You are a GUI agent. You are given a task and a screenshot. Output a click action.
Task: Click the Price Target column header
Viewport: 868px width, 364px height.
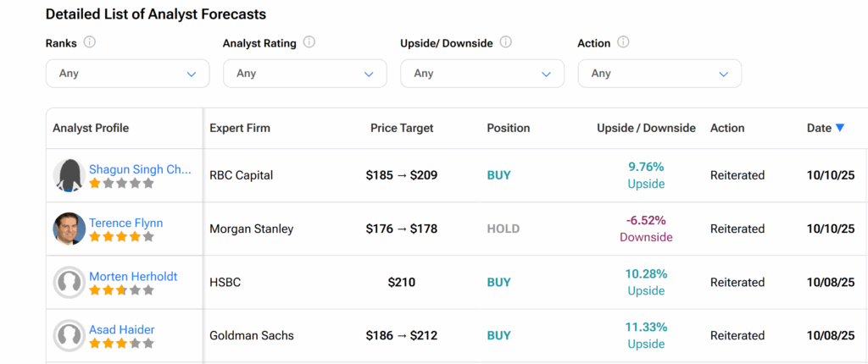(402, 128)
